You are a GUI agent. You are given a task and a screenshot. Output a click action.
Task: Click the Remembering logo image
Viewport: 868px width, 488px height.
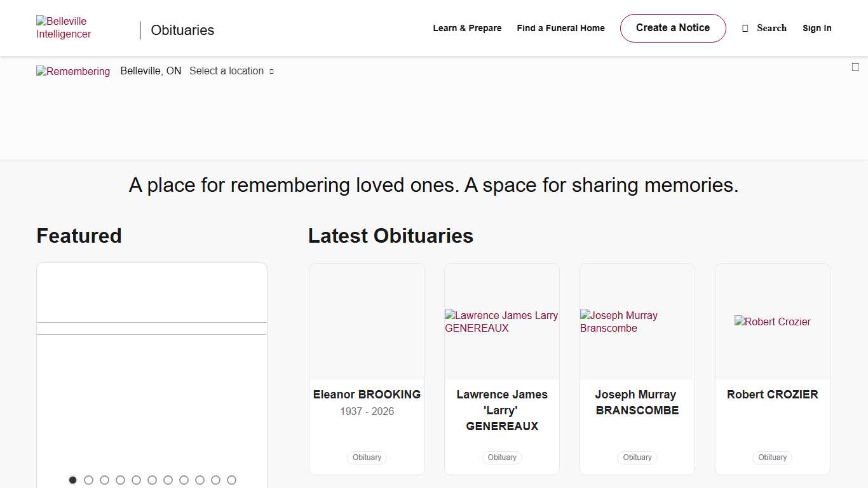tap(73, 71)
